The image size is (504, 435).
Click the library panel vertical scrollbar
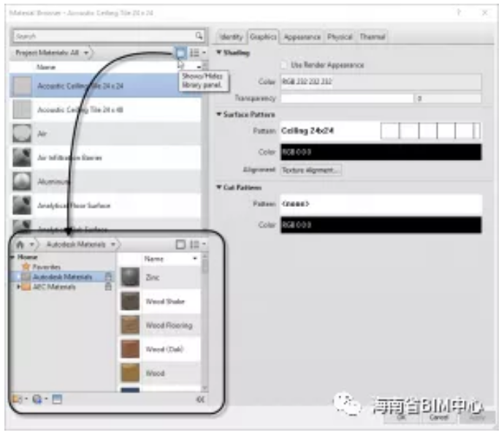coord(205,322)
